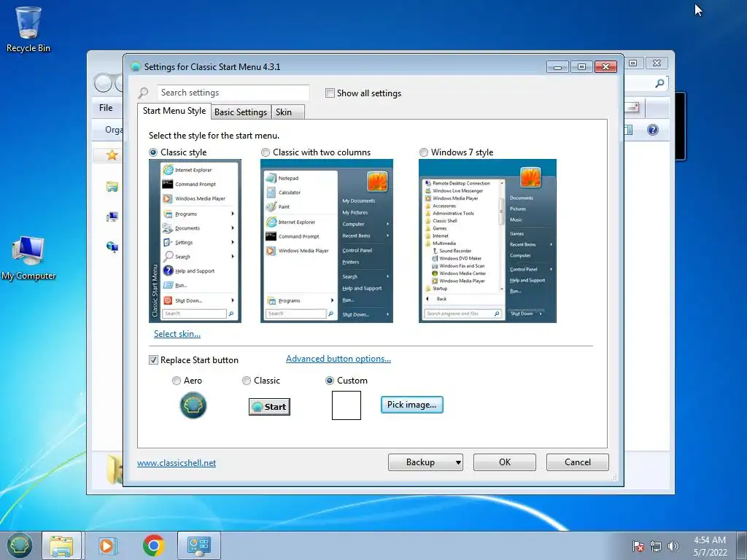Screen dimensions: 747x560
Task: Open the Backup button dropdown arrow
Action: tap(458, 462)
